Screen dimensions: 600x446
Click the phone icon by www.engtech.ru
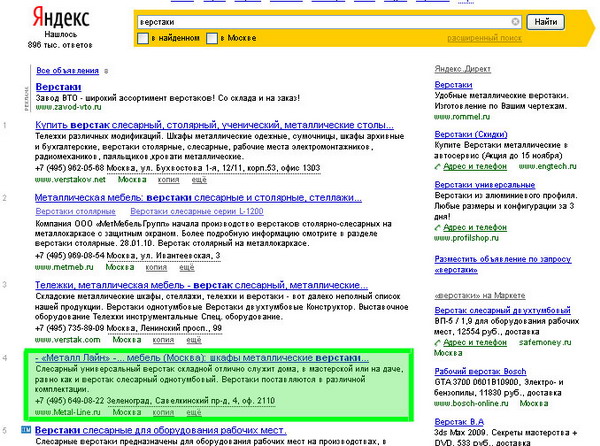(x=438, y=167)
